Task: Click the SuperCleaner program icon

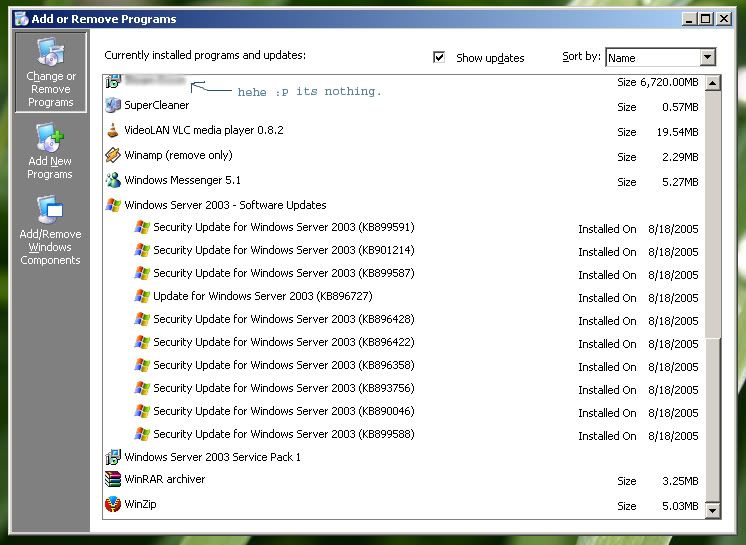Action: [x=113, y=105]
